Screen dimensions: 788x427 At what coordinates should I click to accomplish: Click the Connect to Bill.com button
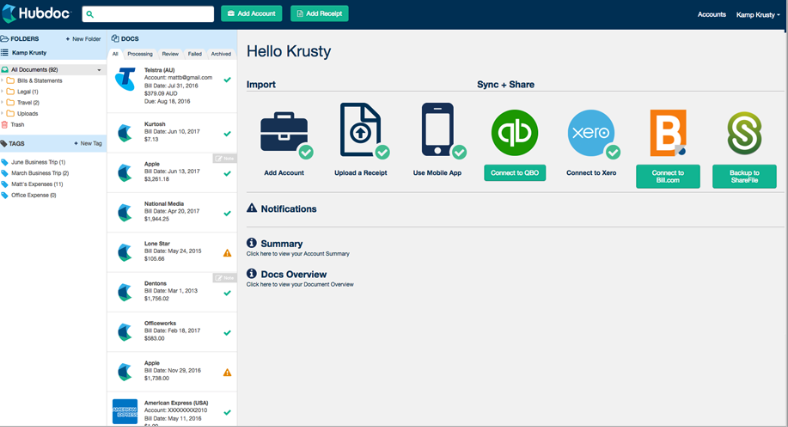668,176
